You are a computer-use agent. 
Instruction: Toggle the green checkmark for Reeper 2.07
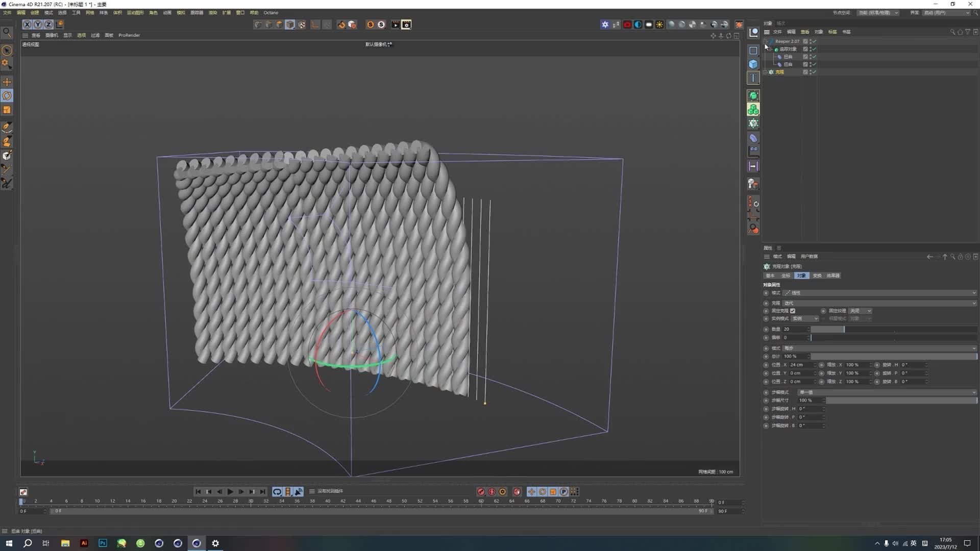pos(815,41)
